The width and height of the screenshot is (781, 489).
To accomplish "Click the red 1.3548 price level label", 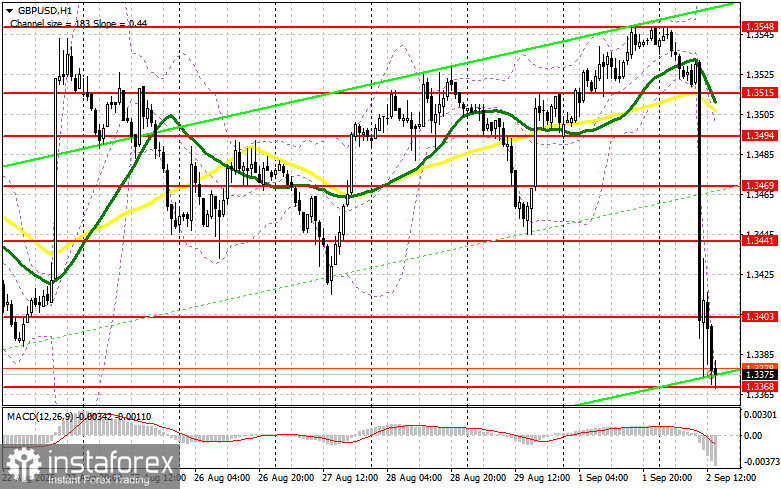I will [x=760, y=27].
